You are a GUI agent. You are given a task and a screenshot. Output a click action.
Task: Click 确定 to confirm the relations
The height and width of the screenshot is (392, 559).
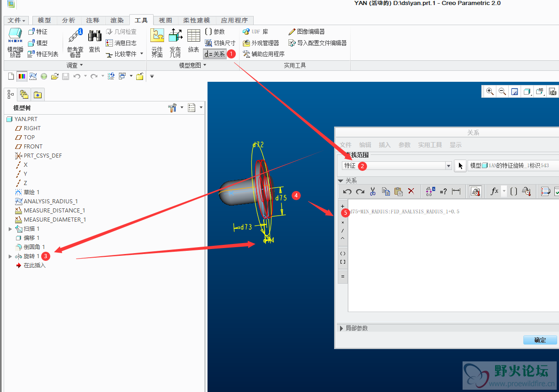540,340
